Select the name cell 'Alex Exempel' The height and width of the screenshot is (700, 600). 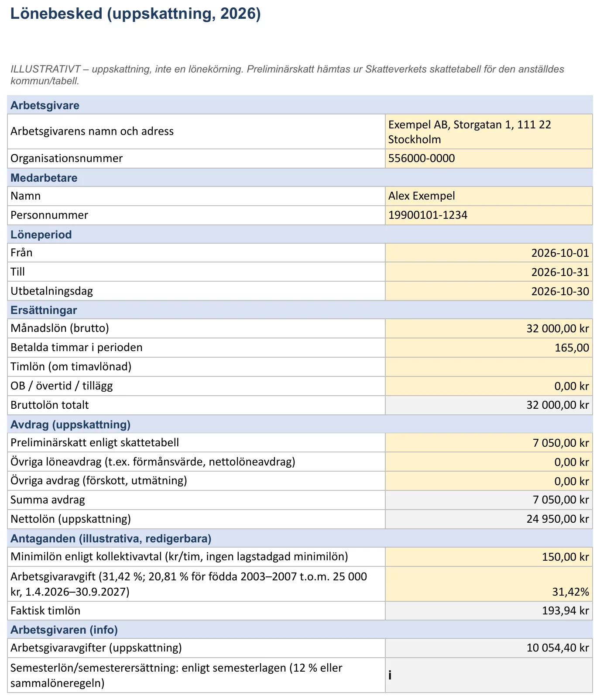[x=489, y=196]
